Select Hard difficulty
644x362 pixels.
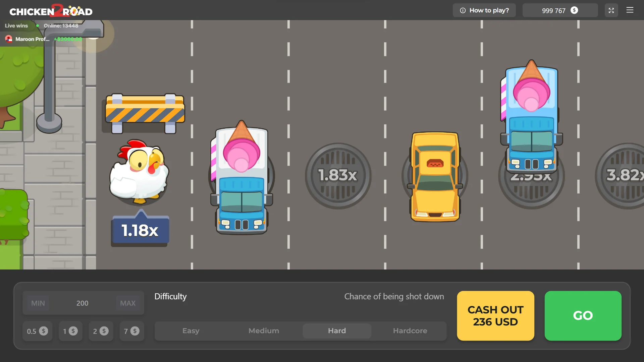point(337,331)
